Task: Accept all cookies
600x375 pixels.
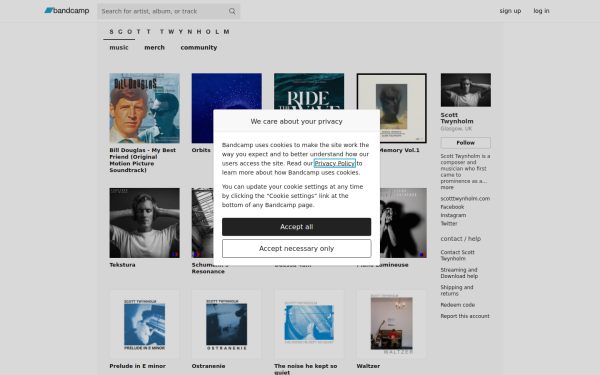Action: [297, 227]
